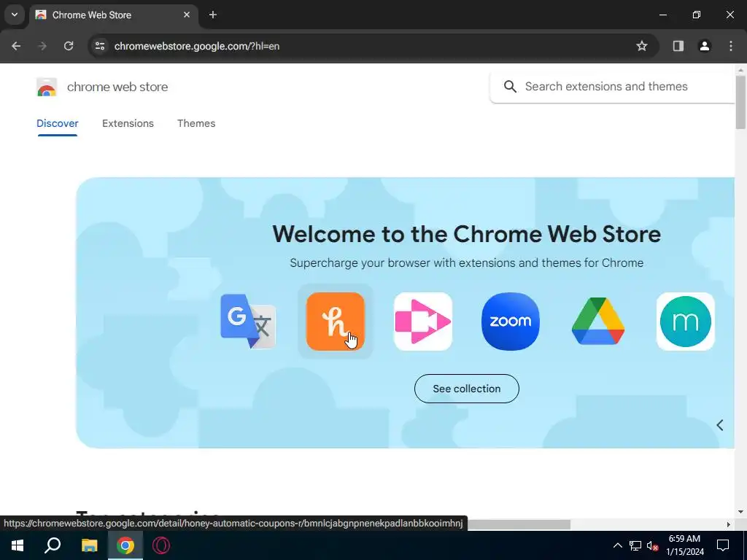
Task: Go back to the previous page
Action: tap(16, 46)
